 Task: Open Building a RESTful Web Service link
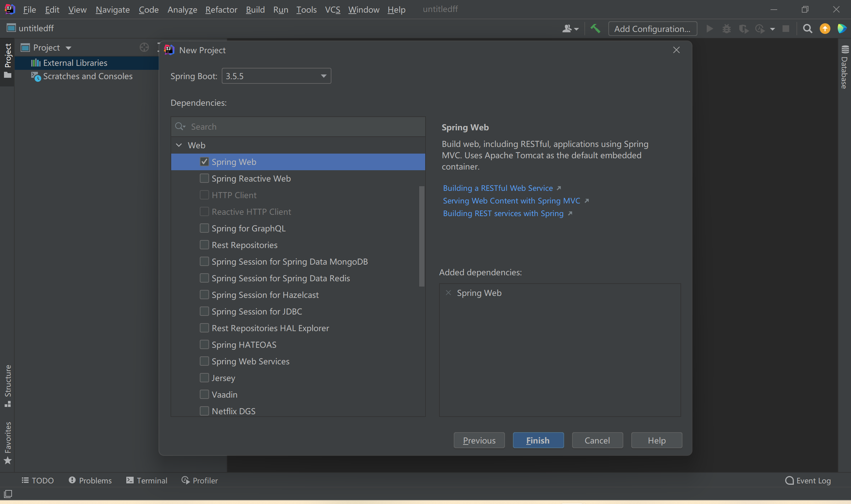(x=498, y=188)
